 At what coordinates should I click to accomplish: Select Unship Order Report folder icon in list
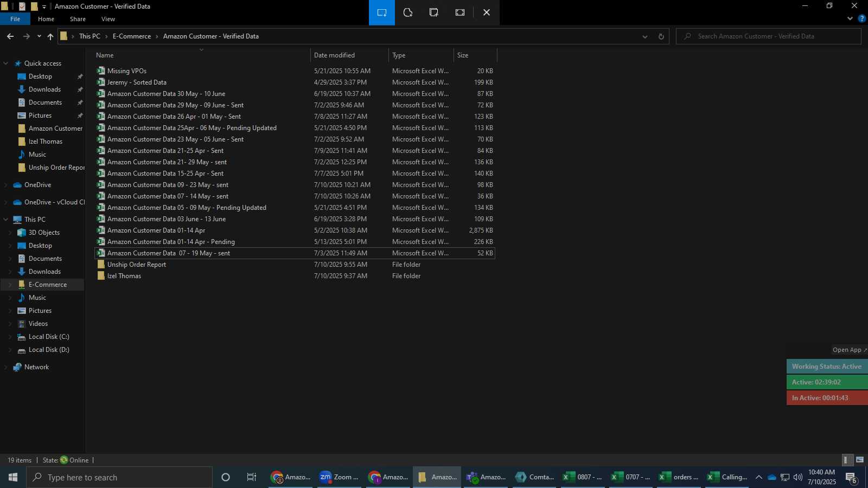[x=101, y=265]
